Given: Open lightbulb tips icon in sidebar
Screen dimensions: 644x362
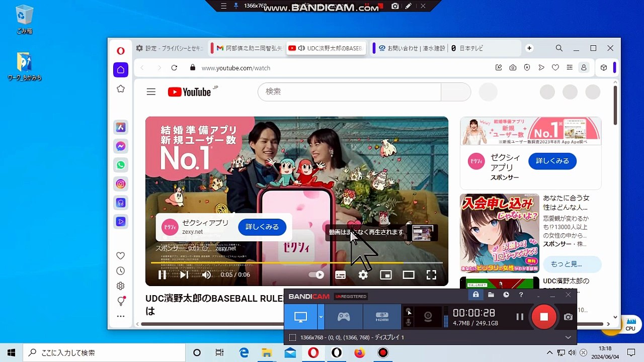Looking at the screenshot, I should [x=121, y=301].
